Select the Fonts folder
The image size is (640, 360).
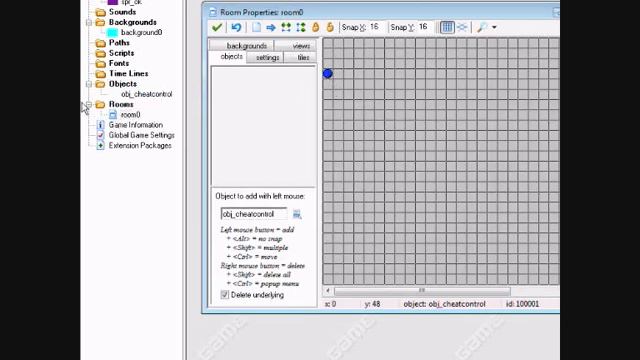click(x=119, y=63)
